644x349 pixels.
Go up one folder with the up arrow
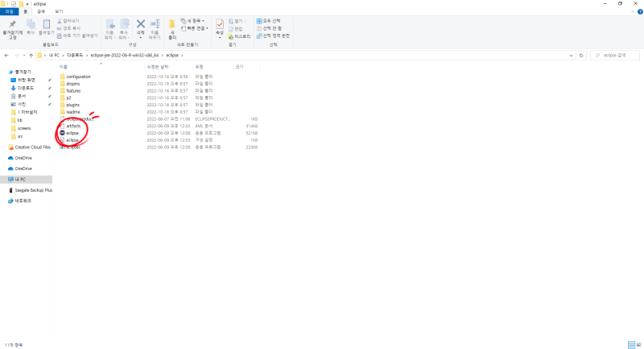pyautogui.click(x=31, y=55)
